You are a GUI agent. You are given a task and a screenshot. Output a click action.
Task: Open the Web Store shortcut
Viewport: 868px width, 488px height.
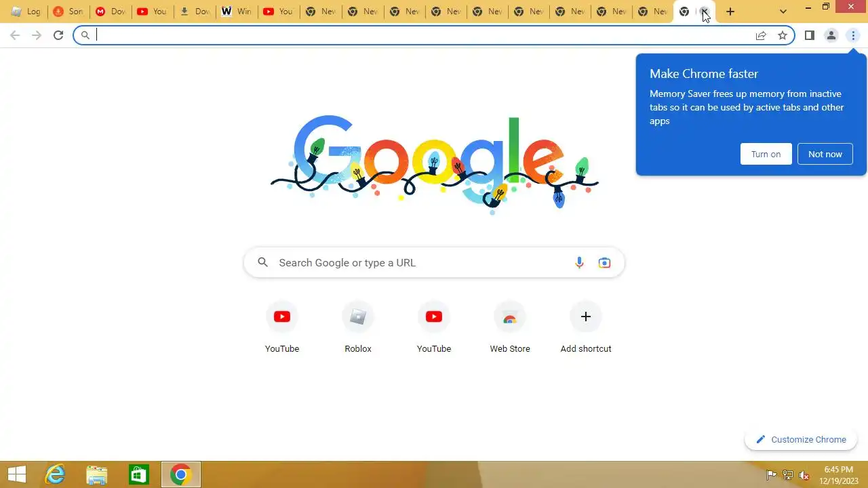[510, 329]
